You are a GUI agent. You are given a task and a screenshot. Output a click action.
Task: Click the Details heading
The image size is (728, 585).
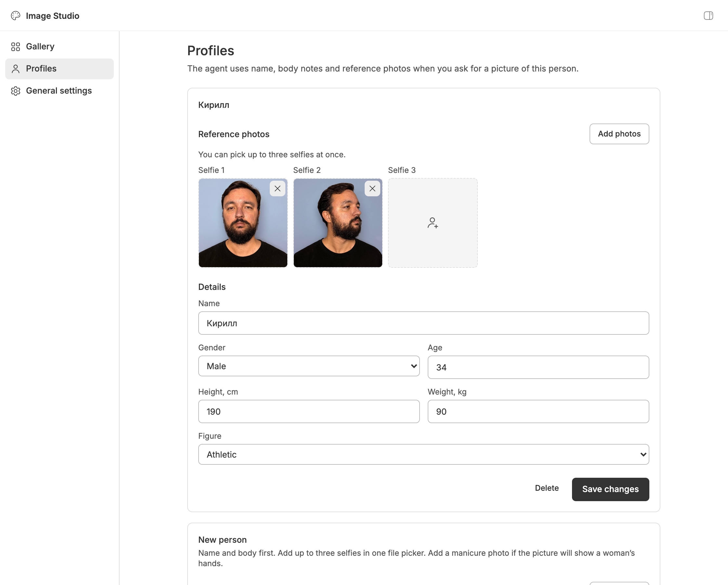[212, 287]
